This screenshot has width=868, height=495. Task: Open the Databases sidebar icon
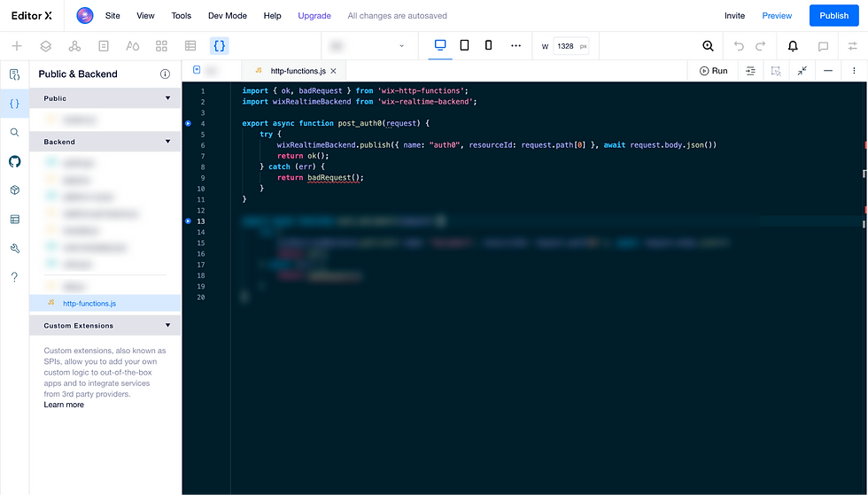pyautogui.click(x=14, y=220)
